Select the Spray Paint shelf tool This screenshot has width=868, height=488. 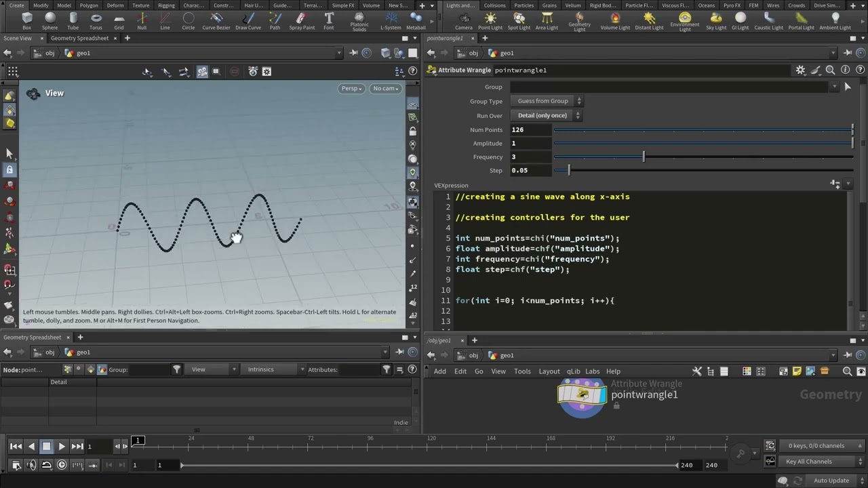pyautogui.click(x=302, y=21)
